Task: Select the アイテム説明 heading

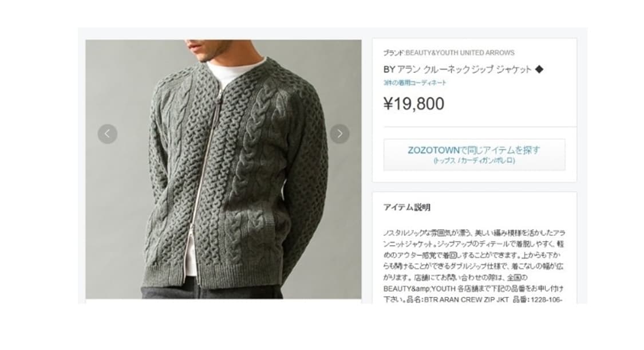Action: click(406, 207)
